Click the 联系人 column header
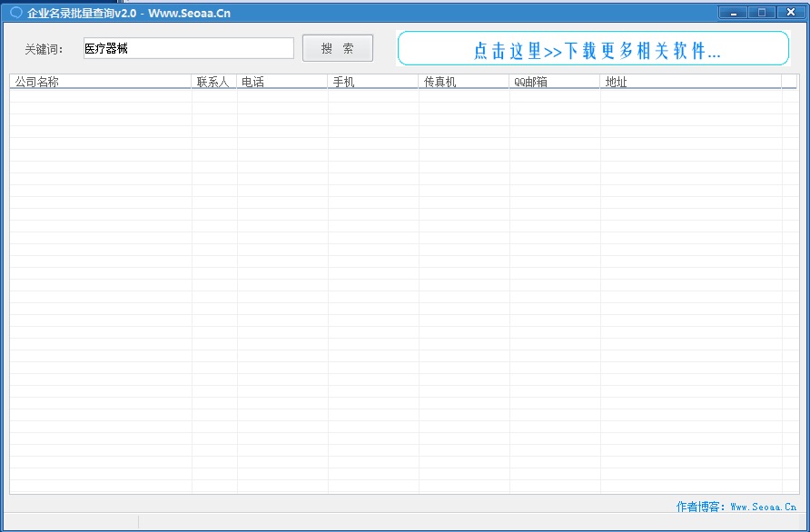The width and height of the screenshot is (810, 532). click(213, 81)
